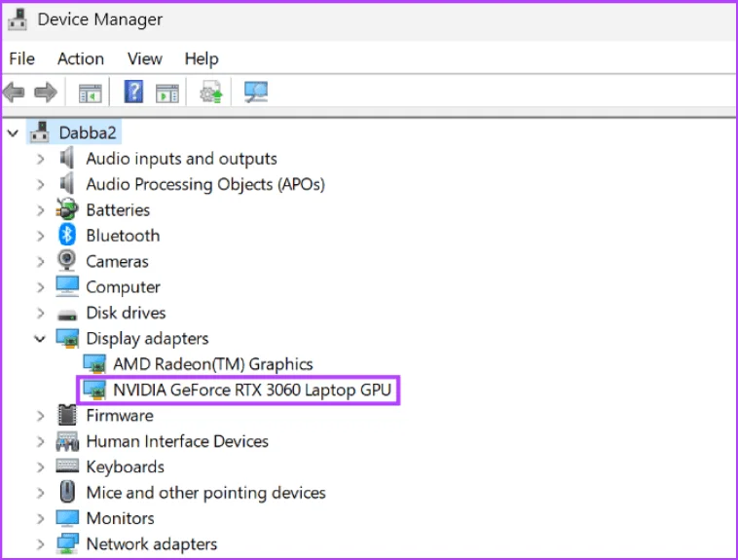Click the Network adapters category icon
Viewport: 738px width, 560px height.
pos(67,543)
